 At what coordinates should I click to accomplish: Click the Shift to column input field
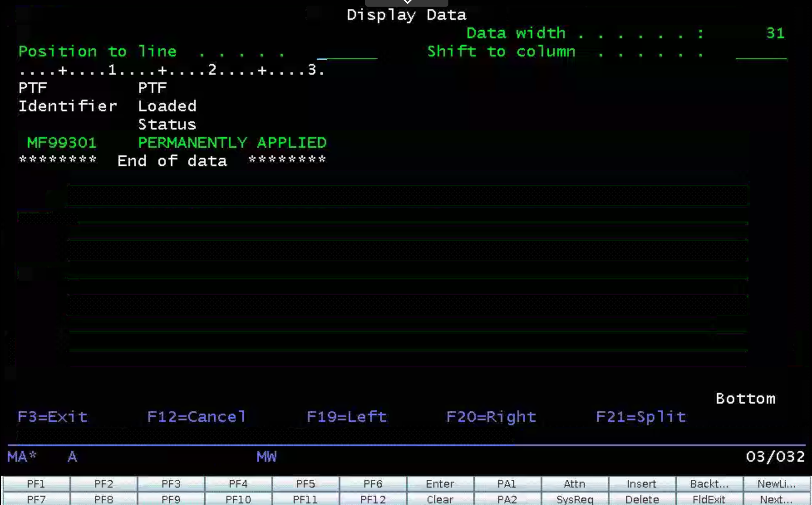coord(761,52)
